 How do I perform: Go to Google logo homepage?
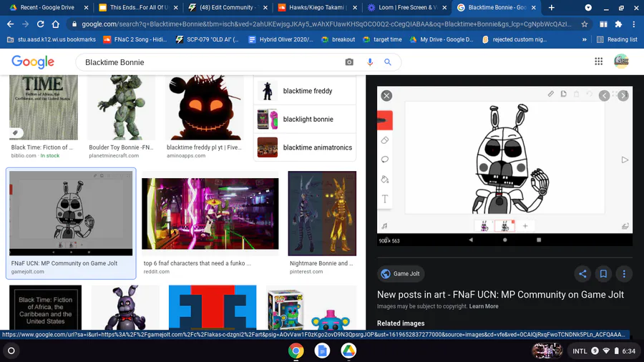tap(33, 62)
